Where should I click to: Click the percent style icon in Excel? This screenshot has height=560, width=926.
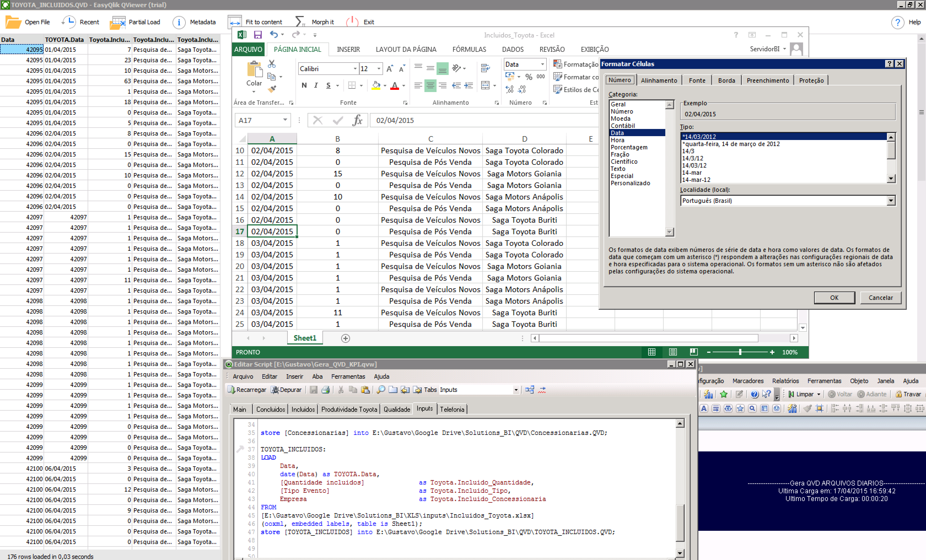pos(529,77)
